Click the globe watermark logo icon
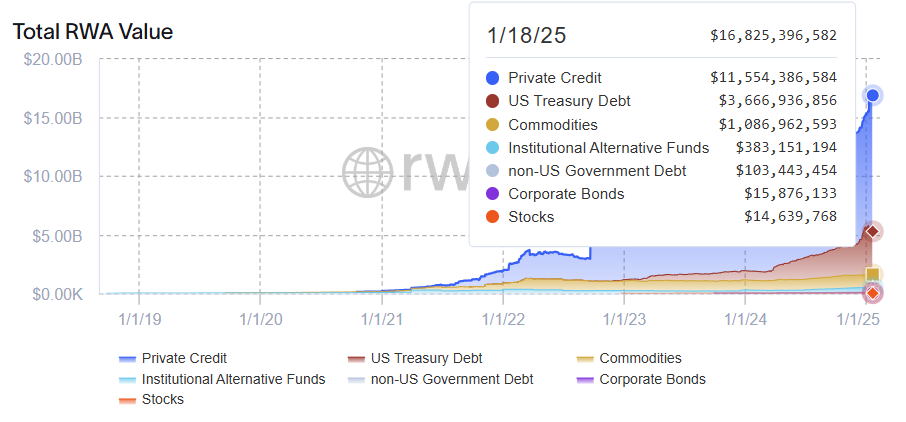This screenshot has height=422, width=906. click(x=369, y=173)
